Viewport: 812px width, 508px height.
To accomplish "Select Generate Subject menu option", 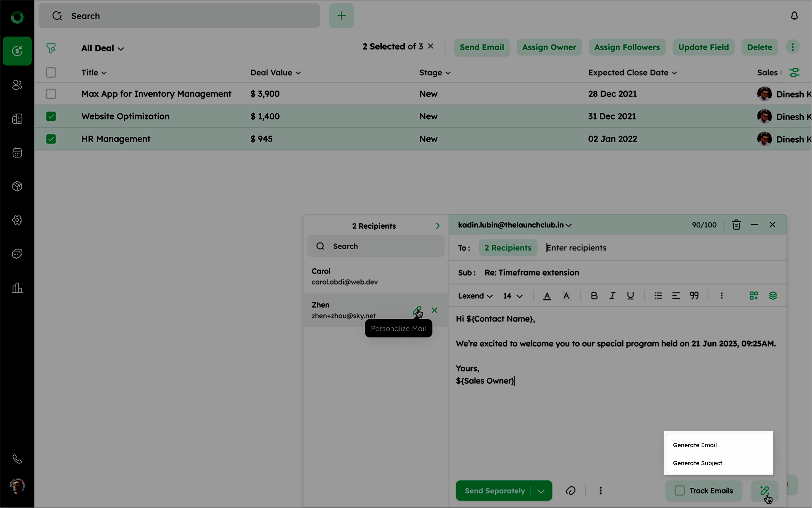I will pos(697,463).
